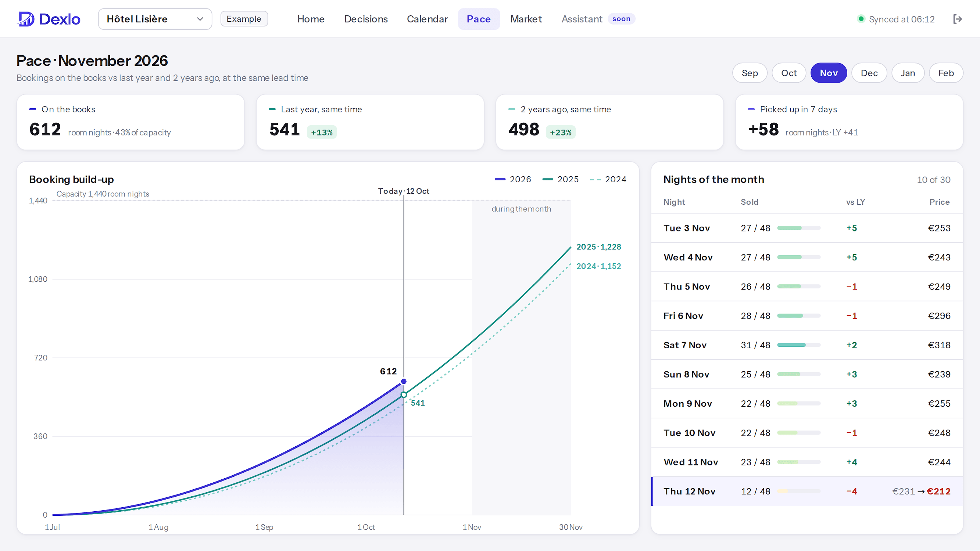This screenshot has width=980, height=551.
Task: Select the Wed 11 Nov row
Action: 807,462
